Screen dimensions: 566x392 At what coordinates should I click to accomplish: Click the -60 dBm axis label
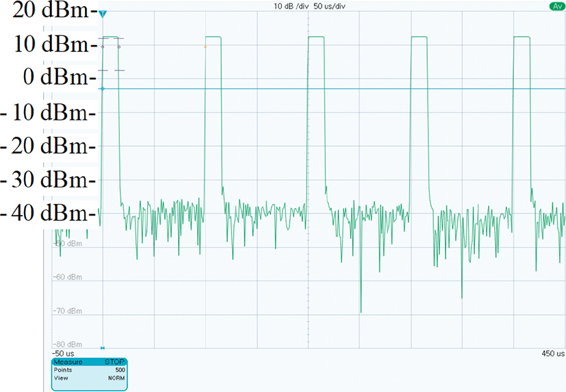pyautogui.click(x=68, y=277)
